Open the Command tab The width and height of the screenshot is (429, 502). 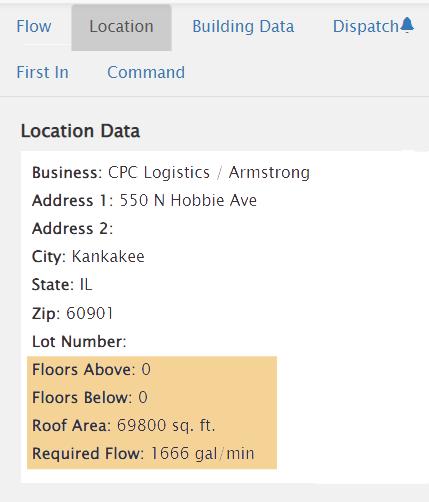tap(146, 72)
